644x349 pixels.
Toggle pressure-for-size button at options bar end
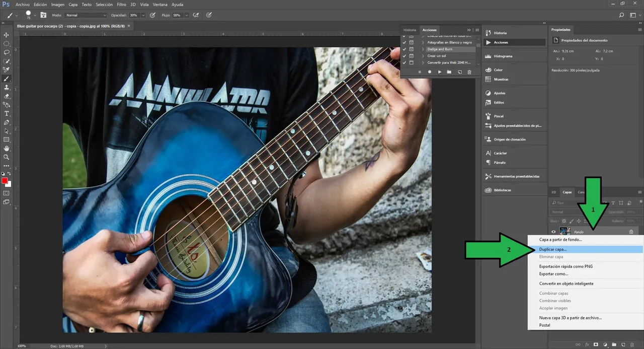pos(210,15)
